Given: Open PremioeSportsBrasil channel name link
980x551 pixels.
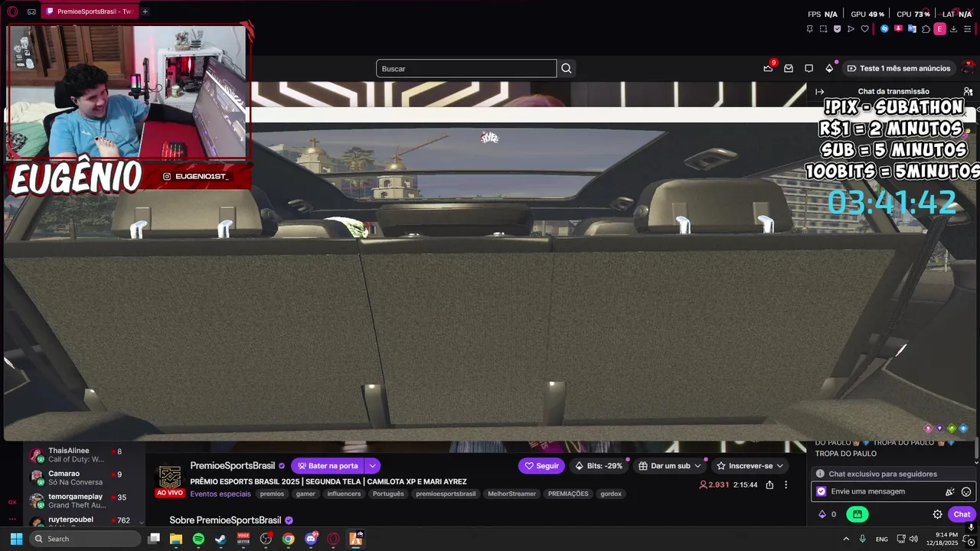Looking at the screenshot, I should click(232, 465).
